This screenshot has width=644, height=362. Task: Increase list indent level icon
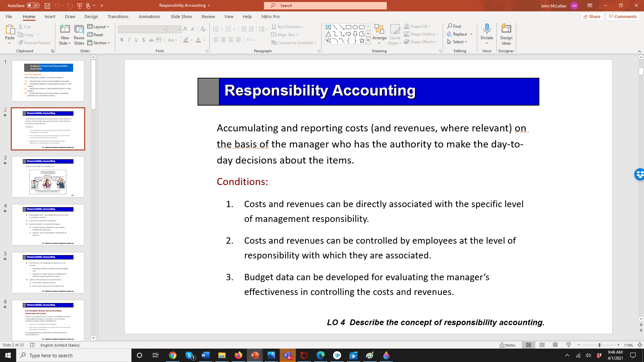coord(251,29)
